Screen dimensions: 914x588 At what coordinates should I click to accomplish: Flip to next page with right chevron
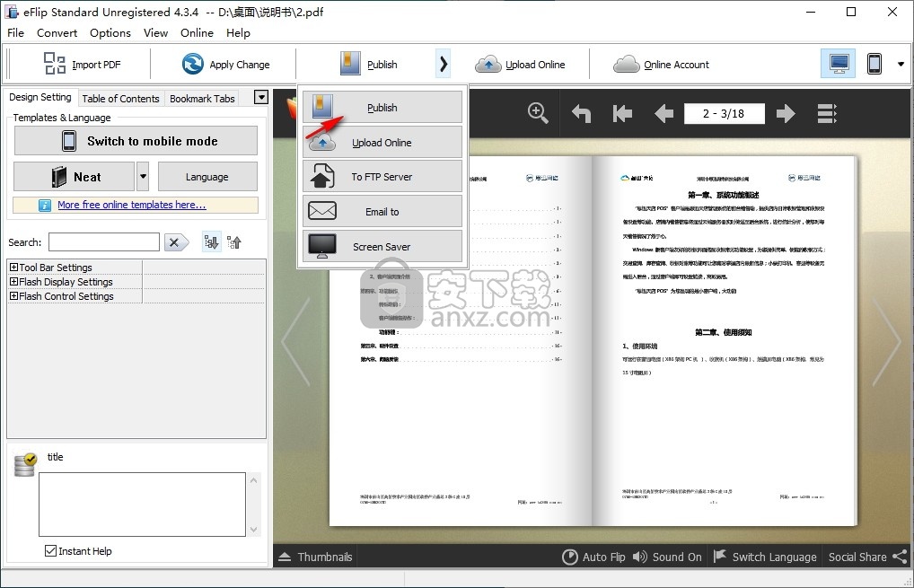(886, 341)
